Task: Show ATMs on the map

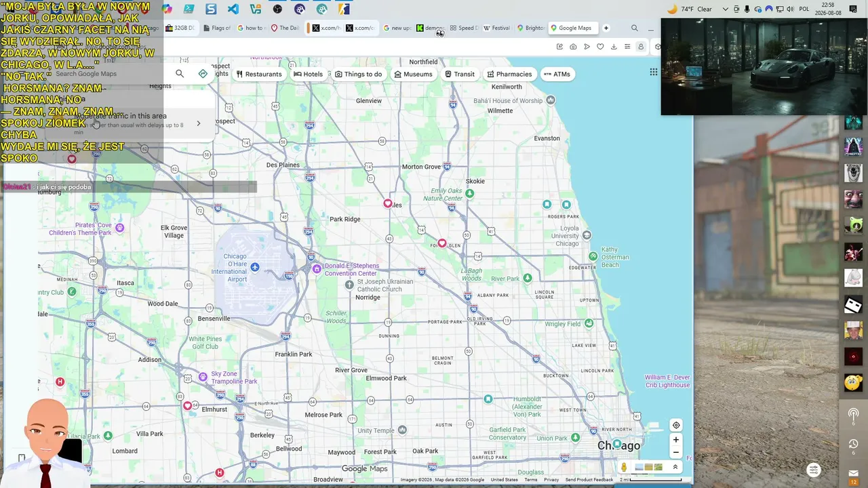Action: click(x=557, y=74)
